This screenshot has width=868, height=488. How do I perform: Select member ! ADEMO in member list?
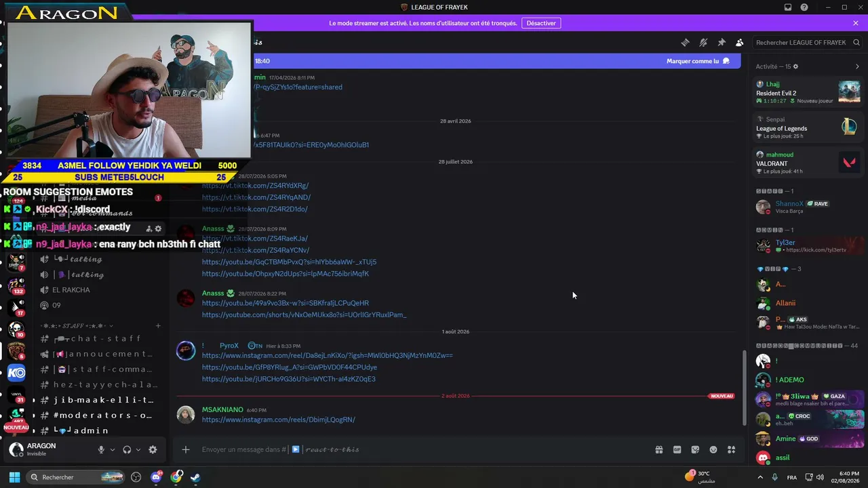[808, 380]
